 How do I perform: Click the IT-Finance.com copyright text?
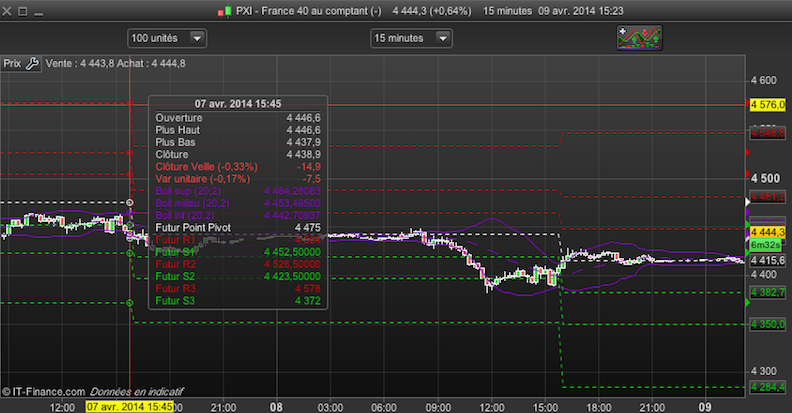43,392
